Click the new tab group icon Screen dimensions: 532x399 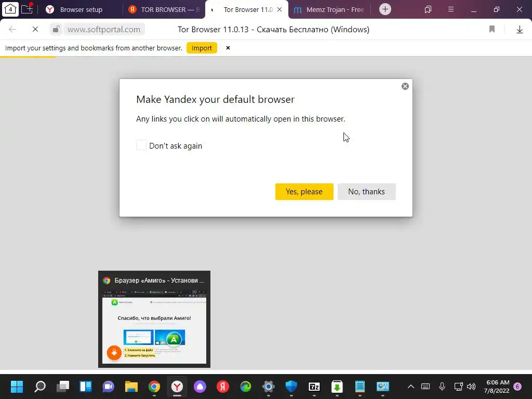point(27,9)
